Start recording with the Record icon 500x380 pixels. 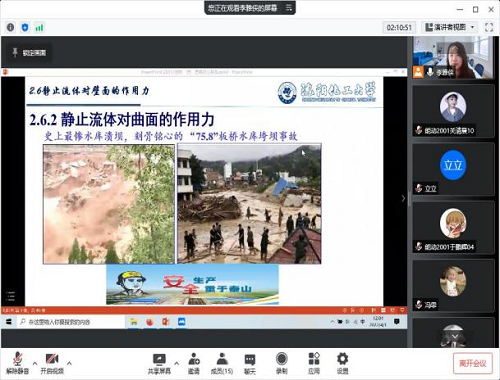coord(282,363)
